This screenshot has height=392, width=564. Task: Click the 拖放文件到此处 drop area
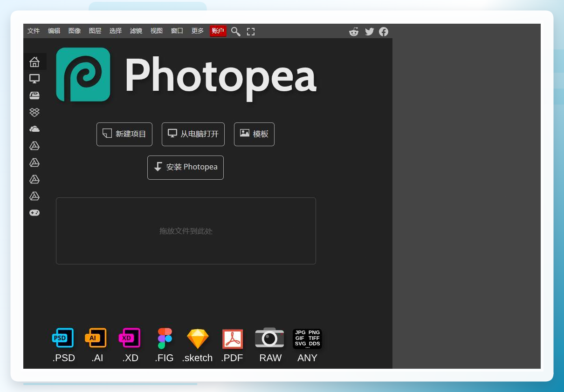(x=186, y=231)
